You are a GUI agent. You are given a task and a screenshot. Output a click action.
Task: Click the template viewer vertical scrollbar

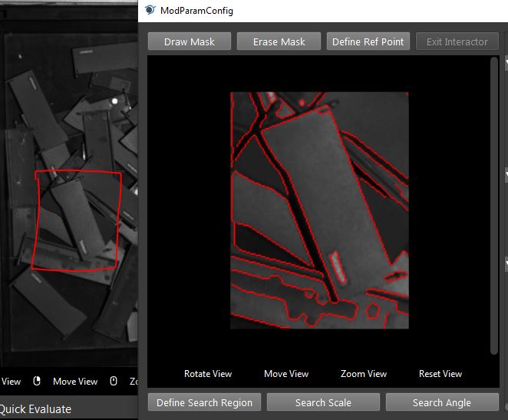tap(493, 206)
